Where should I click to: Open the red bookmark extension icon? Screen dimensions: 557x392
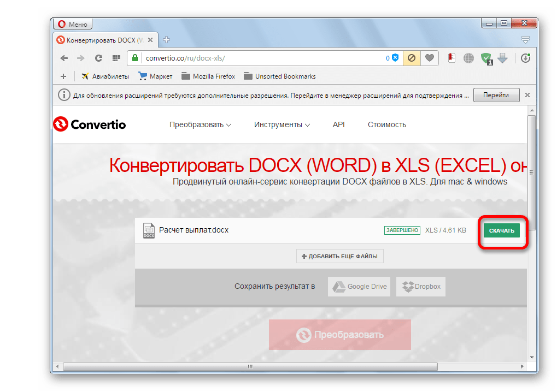[452, 58]
